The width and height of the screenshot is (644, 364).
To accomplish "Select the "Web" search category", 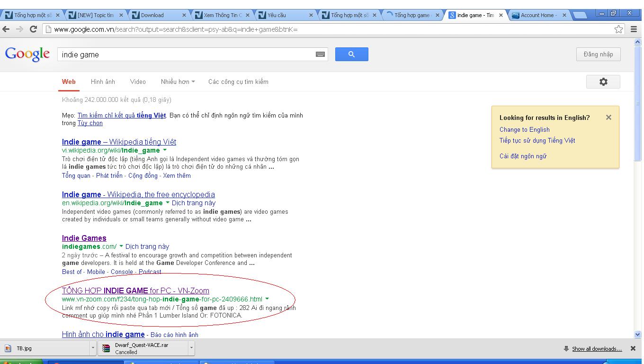I will (x=69, y=82).
